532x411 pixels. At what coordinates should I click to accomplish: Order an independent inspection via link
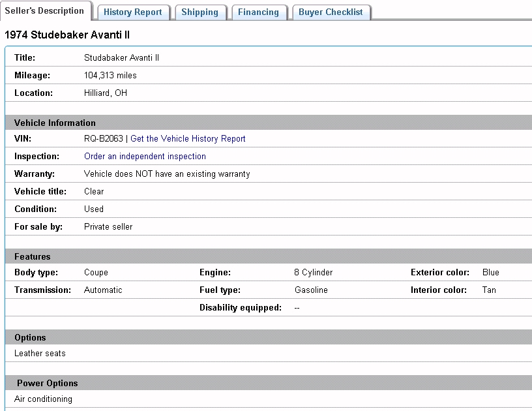coord(145,156)
